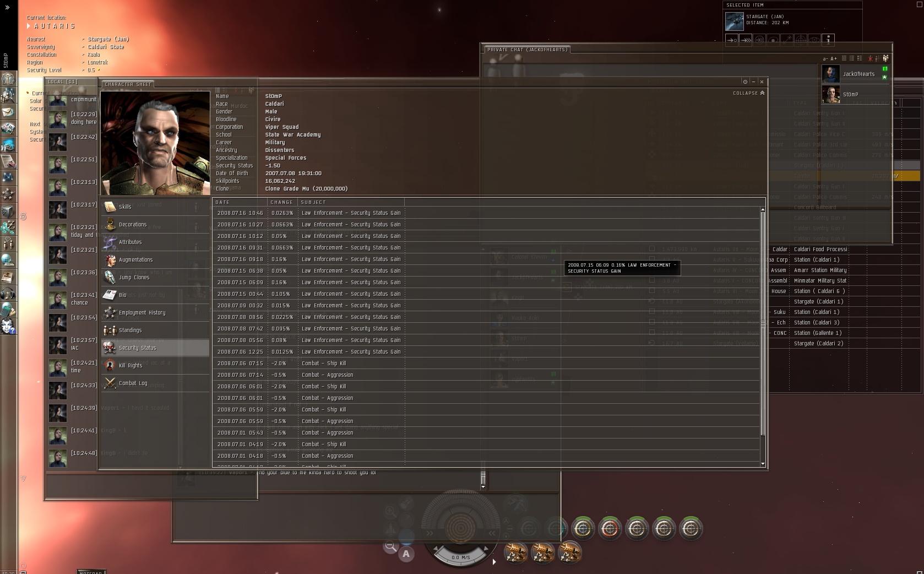
Task: Activate the red-ringed module on the HUD
Action: [x=610, y=529]
